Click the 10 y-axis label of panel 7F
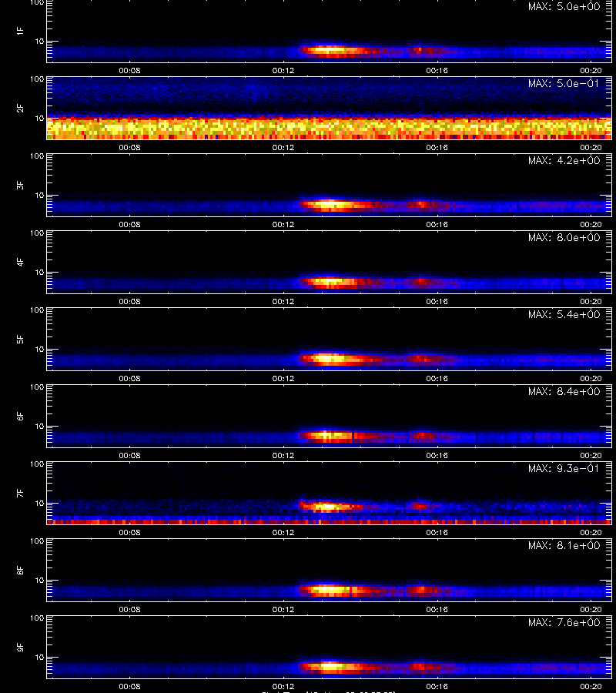This screenshot has height=693, width=616. click(x=40, y=503)
